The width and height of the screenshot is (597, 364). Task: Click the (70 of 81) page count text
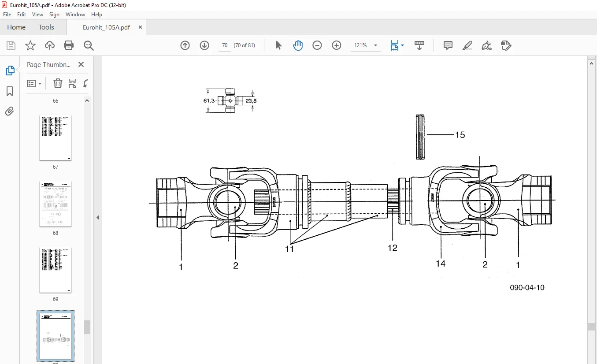pyautogui.click(x=244, y=45)
